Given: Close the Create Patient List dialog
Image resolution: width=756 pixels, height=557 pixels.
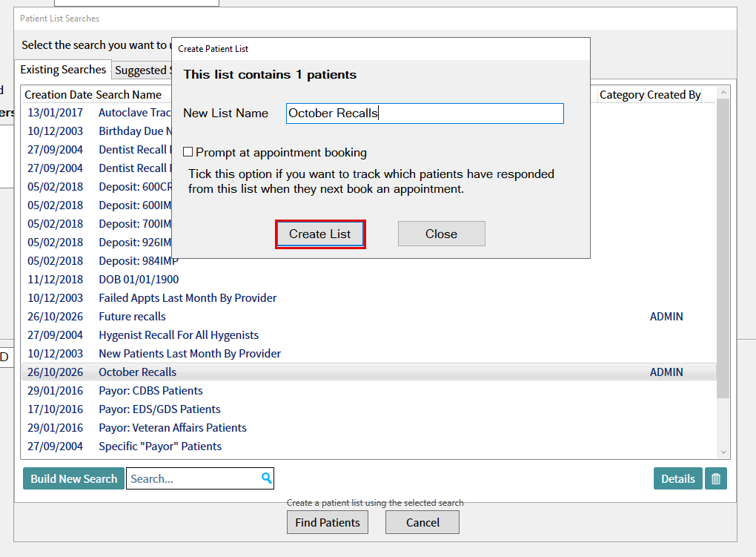Looking at the screenshot, I should (x=441, y=234).
